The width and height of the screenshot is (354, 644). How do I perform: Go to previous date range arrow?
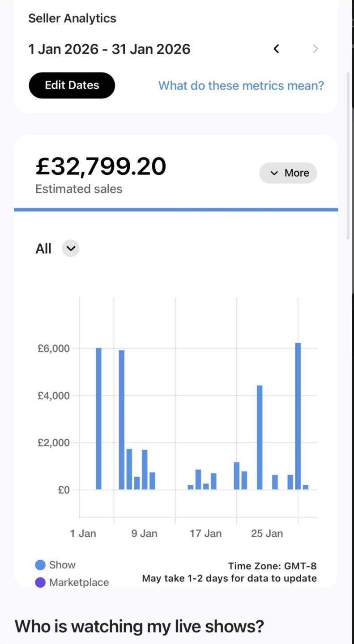click(277, 49)
